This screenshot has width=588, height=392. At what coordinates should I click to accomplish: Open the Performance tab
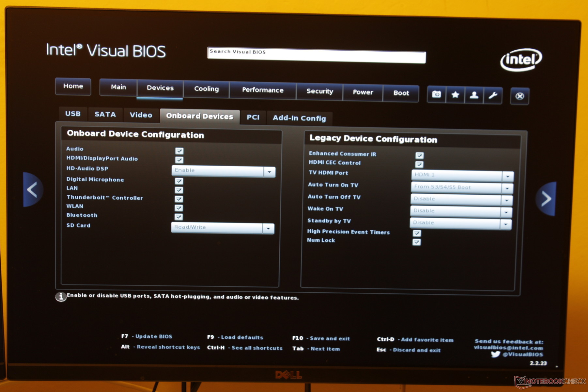(x=263, y=90)
